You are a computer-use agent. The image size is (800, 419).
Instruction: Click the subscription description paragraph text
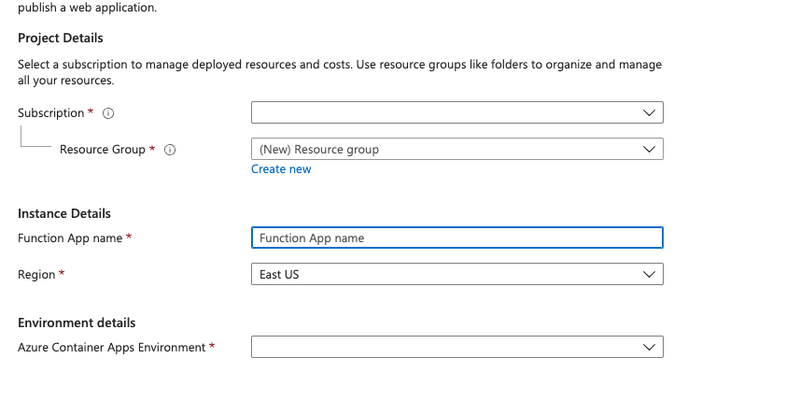pos(340,72)
